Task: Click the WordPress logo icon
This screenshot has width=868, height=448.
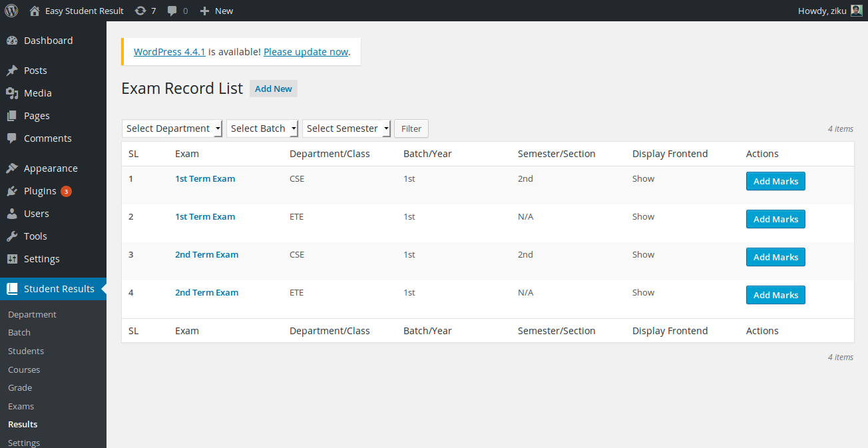Action: (x=11, y=11)
